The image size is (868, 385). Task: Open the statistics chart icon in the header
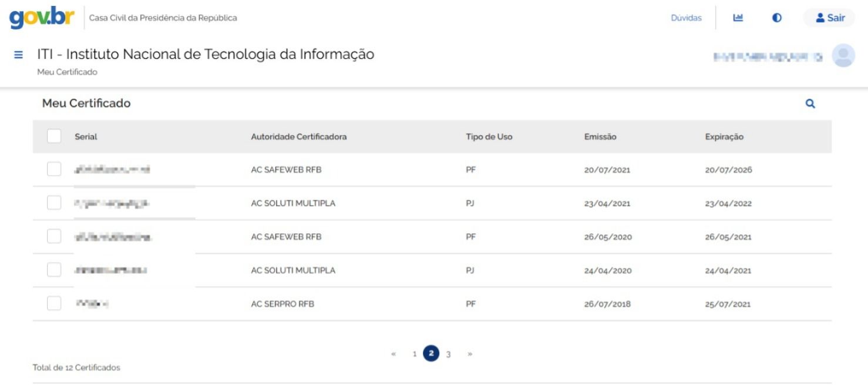tap(739, 17)
